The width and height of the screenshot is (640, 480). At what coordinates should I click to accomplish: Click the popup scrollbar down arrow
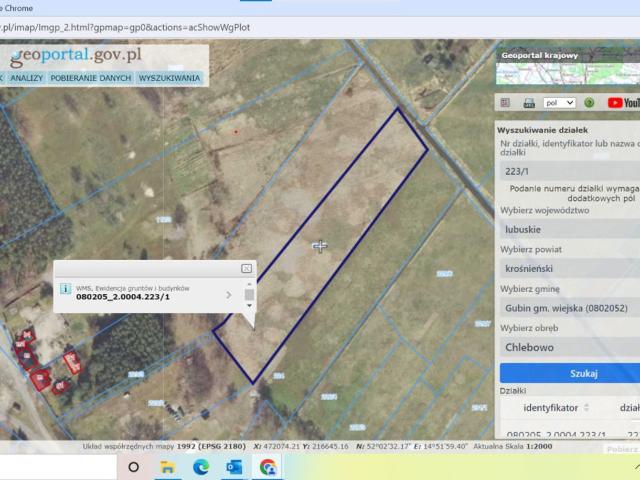249,306
